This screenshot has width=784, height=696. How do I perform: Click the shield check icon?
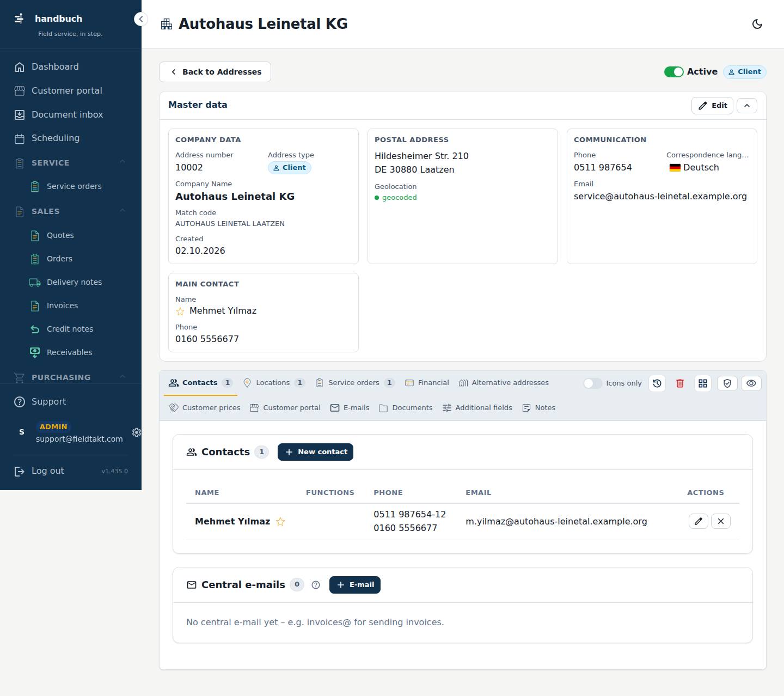point(727,383)
